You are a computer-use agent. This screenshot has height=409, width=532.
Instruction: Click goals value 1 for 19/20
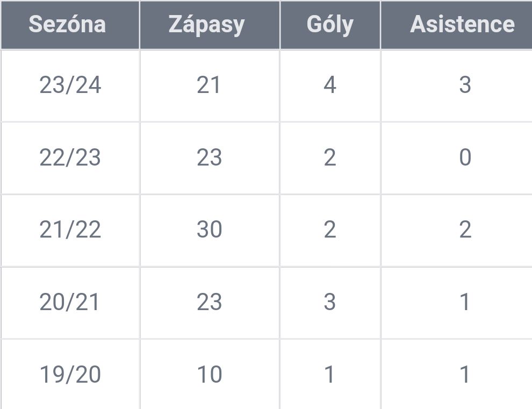(329, 375)
